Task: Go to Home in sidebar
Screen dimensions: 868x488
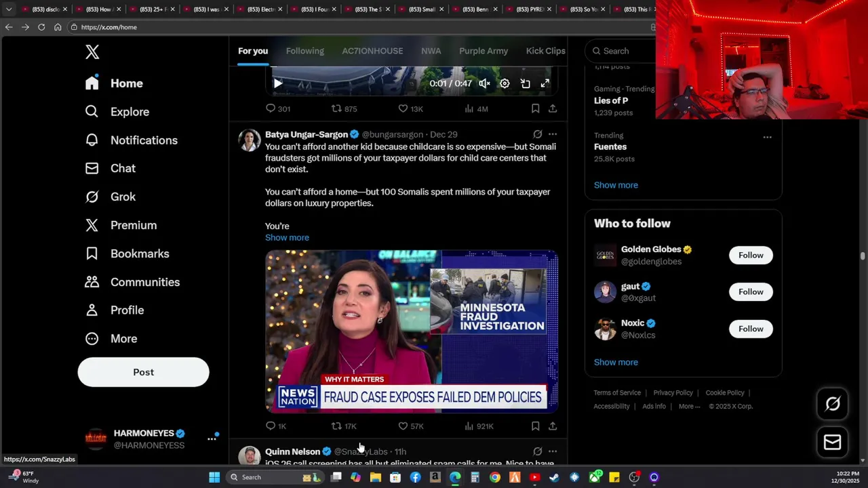Action: click(114, 83)
